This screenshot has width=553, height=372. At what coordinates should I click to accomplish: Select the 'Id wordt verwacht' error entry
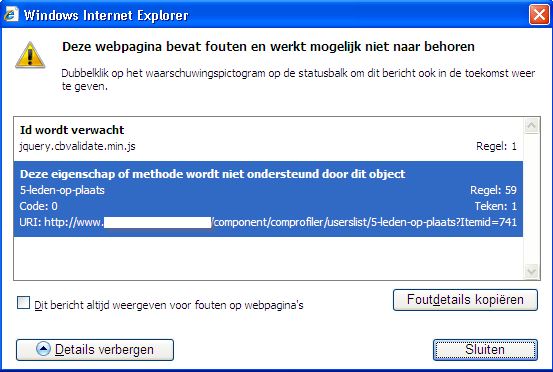[268, 139]
